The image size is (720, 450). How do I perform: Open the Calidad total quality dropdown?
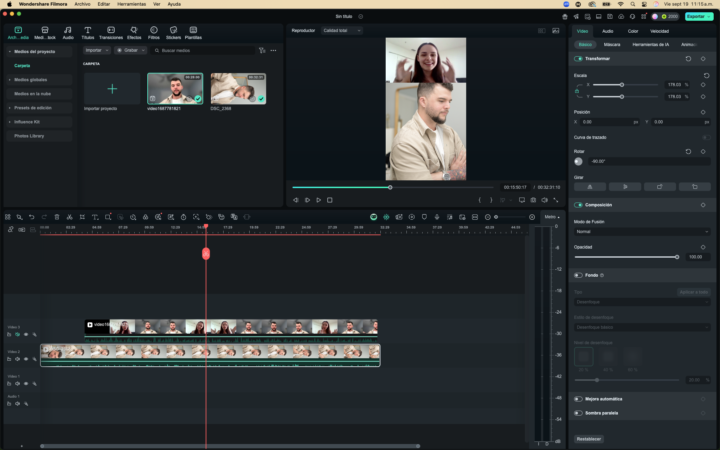click(x=342, y=31)
